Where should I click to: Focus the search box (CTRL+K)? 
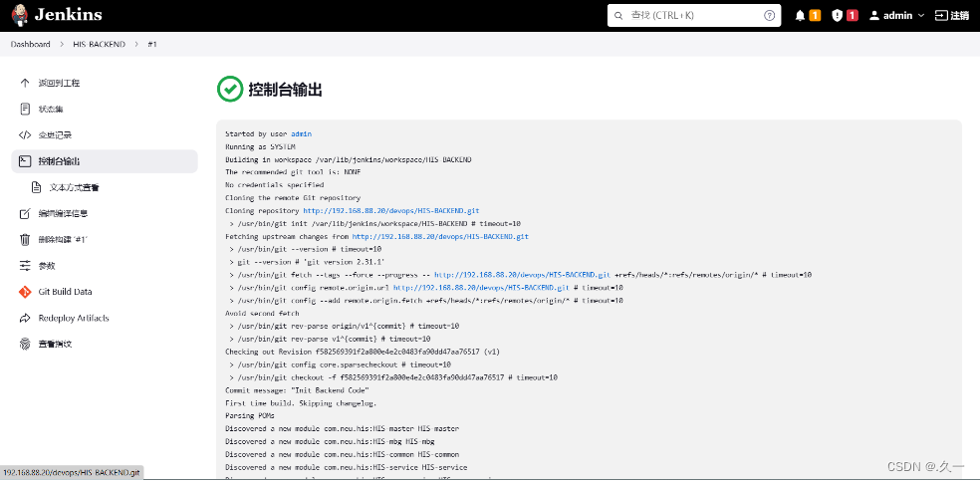694,16
